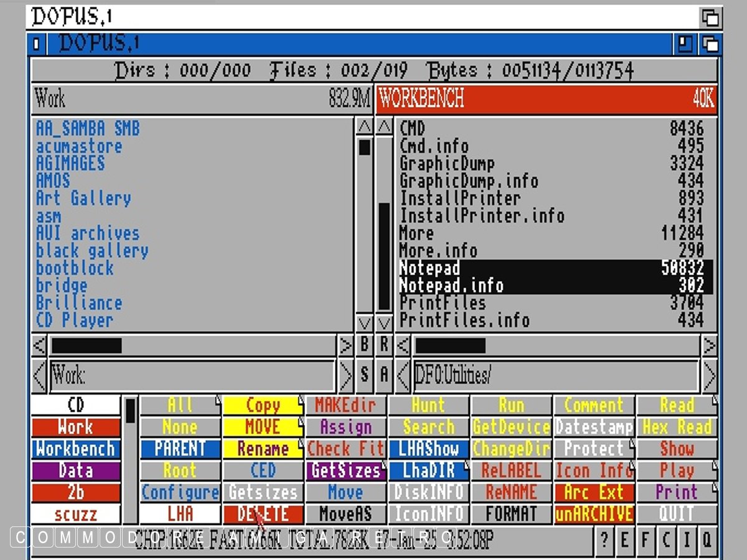Click the unARCHIVE button
Viewport: 747px width, 560px height.
[x=594, y=514]
